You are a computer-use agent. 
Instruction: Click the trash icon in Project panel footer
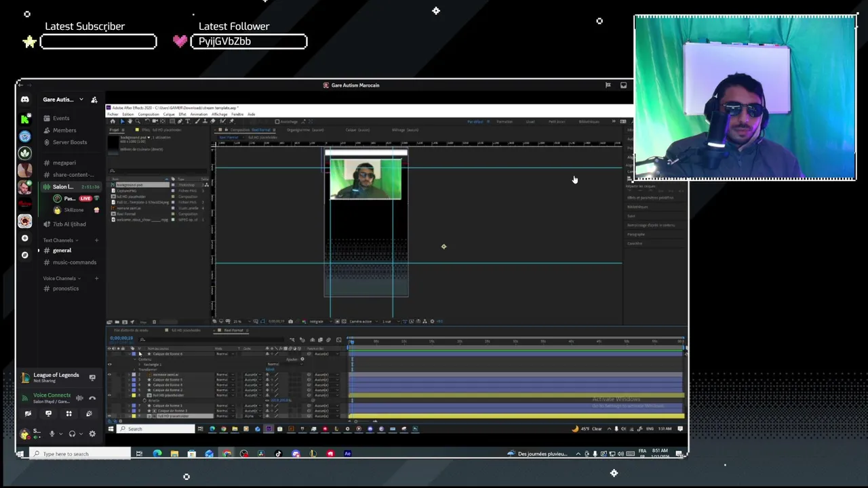tap(154, 322)
